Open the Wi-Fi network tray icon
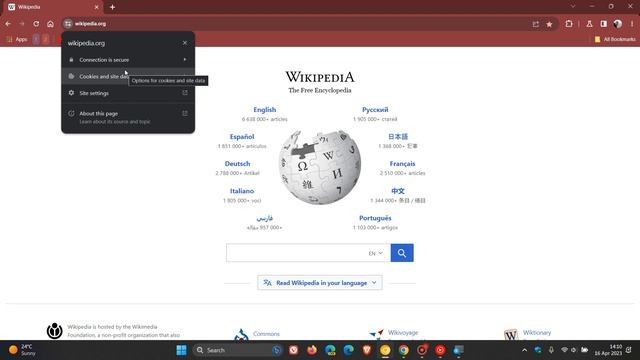640x360 pixels. click(x=564, y=350)
